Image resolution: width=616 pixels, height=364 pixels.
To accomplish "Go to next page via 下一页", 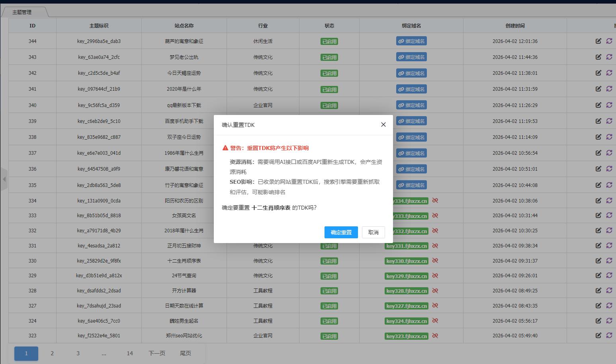I will (156, 353).
